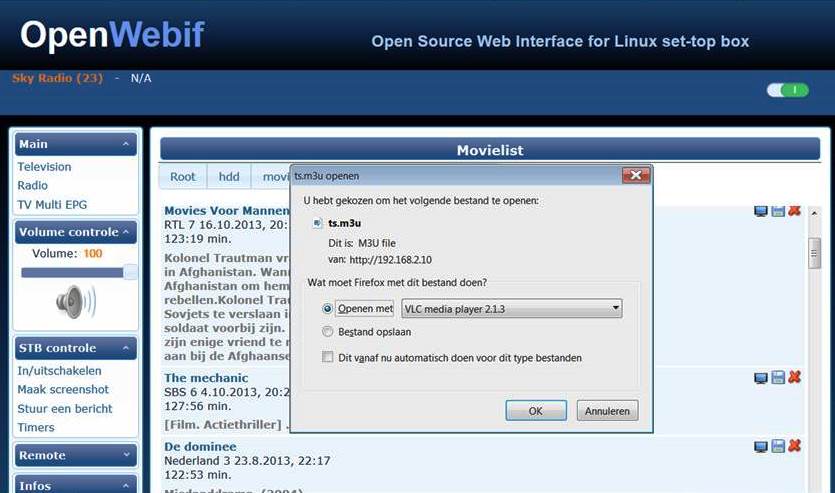Open De dominee title
This screenshot has height=493, width=835.
pyautogui.click(x=200, y=447)
